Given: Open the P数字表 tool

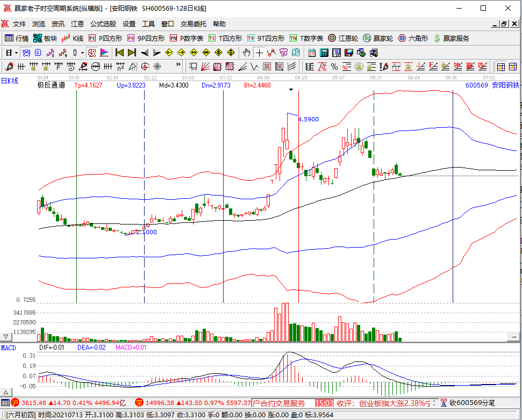Looking at the screenshot, I should pos(187,38).
